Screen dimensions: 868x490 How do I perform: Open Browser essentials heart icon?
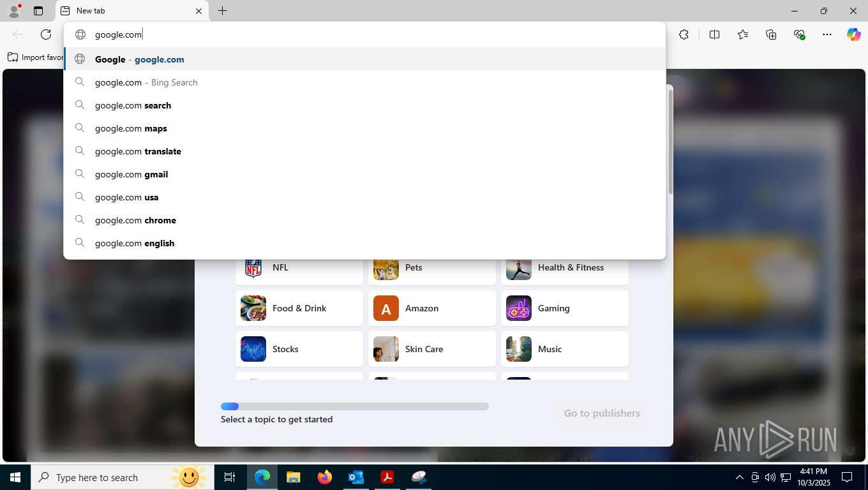[799, 34]
